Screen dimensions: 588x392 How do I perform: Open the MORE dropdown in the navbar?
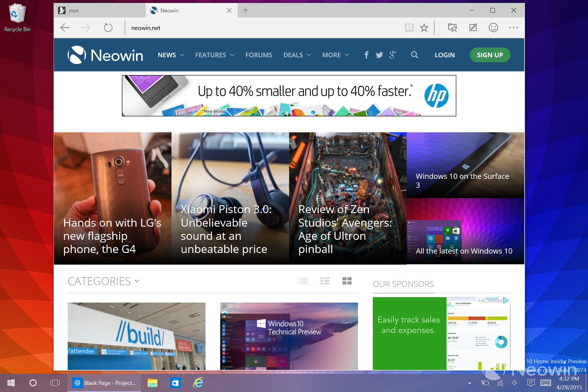pyautogui.click(x=335, y=55)
